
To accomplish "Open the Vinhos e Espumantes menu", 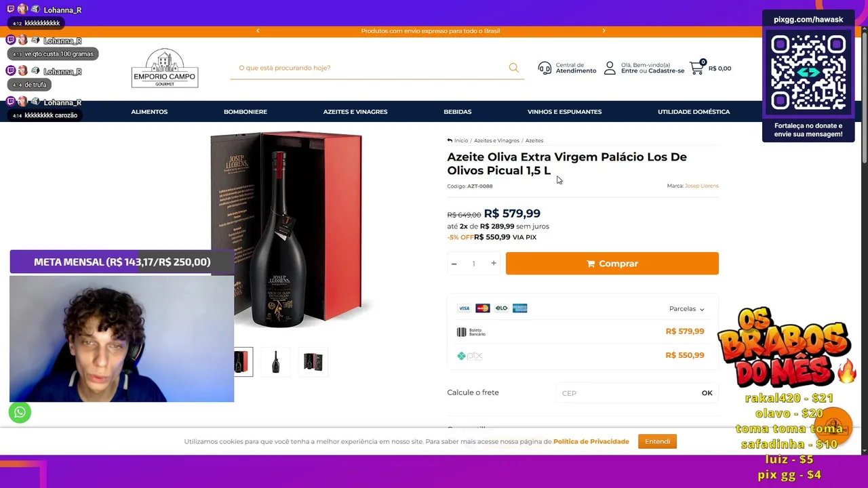I will (x=564, y=112).
